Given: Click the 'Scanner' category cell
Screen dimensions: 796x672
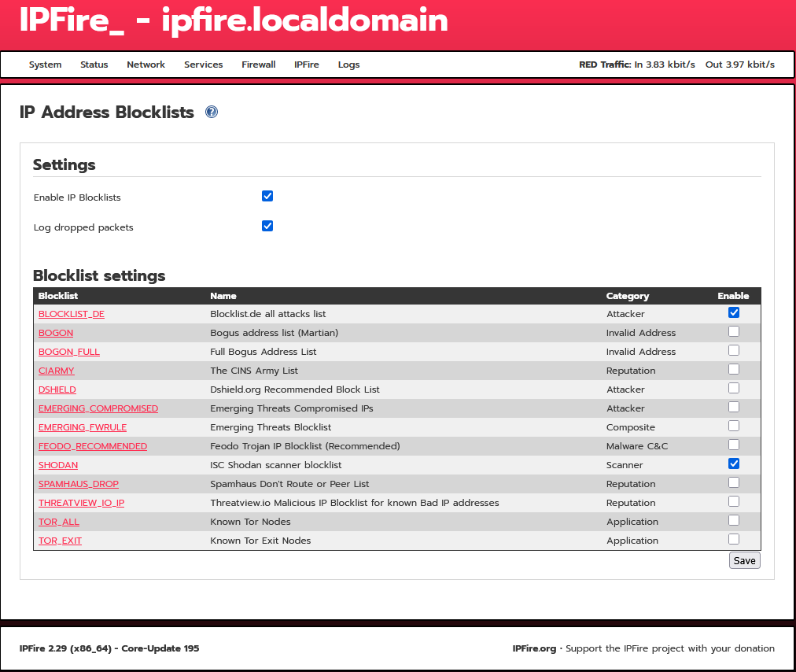Looking at the screenshot, I should (625, 465).
